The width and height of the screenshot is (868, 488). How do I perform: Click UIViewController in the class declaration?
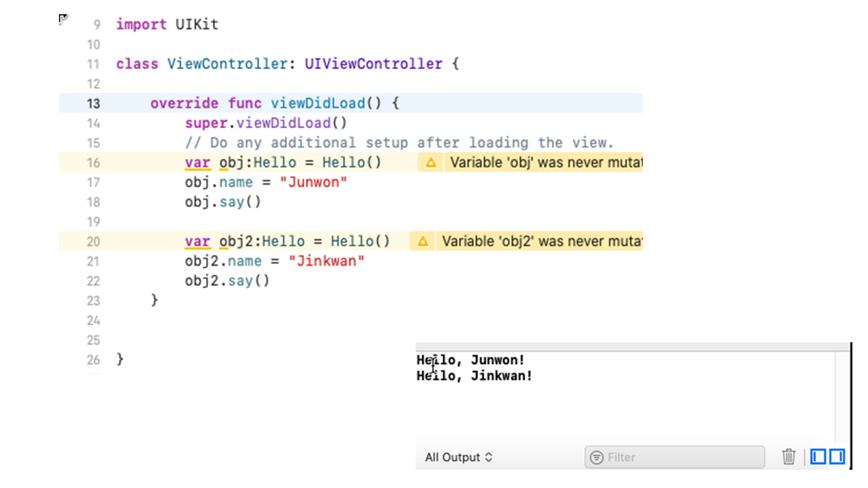(373, 64)
